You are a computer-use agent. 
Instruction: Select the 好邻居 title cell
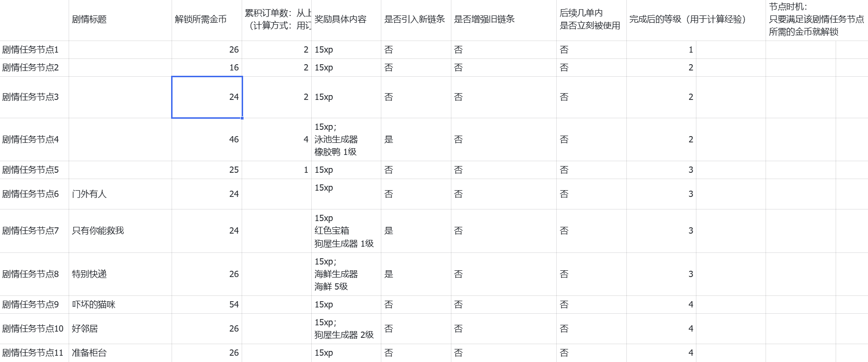point(120,329)
